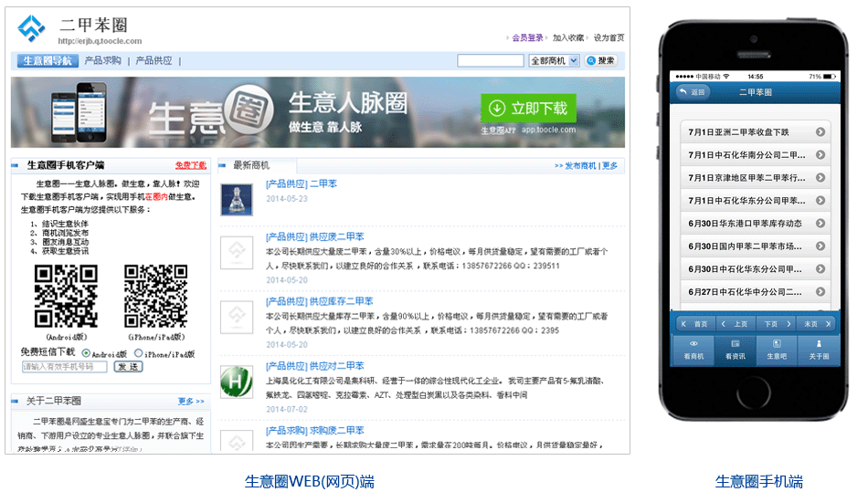Open the [产品供应] 供应库存二甲苯 listing
The width and height of the screenshot is (868, 492).
point(320,302)
